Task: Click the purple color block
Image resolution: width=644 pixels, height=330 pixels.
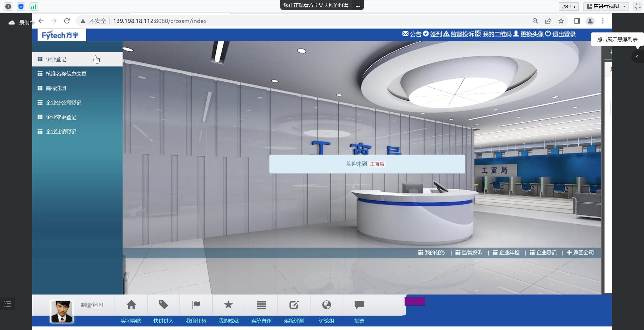Action: [x=415, y=302]
